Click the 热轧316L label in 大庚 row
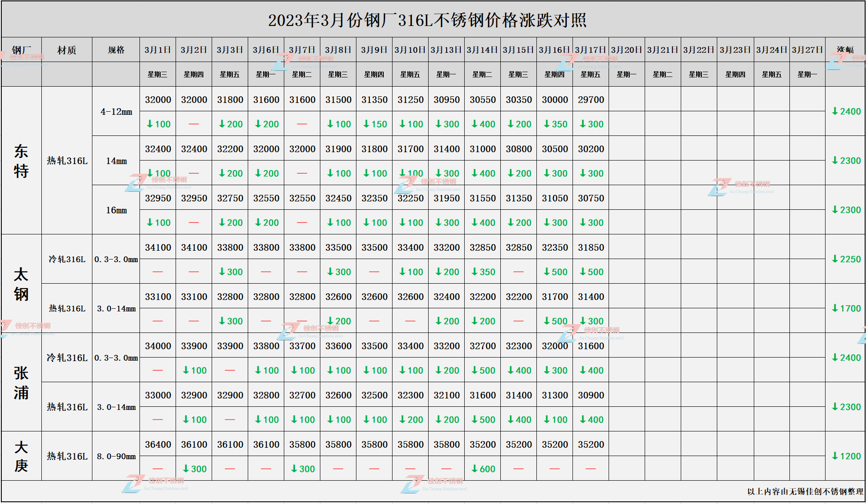Viewport: 866px width, 504px height. click(66, 457)
